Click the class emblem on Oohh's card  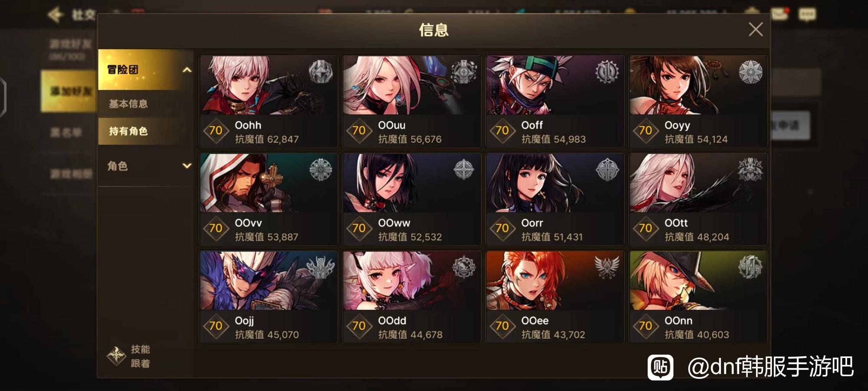(321, 72)
